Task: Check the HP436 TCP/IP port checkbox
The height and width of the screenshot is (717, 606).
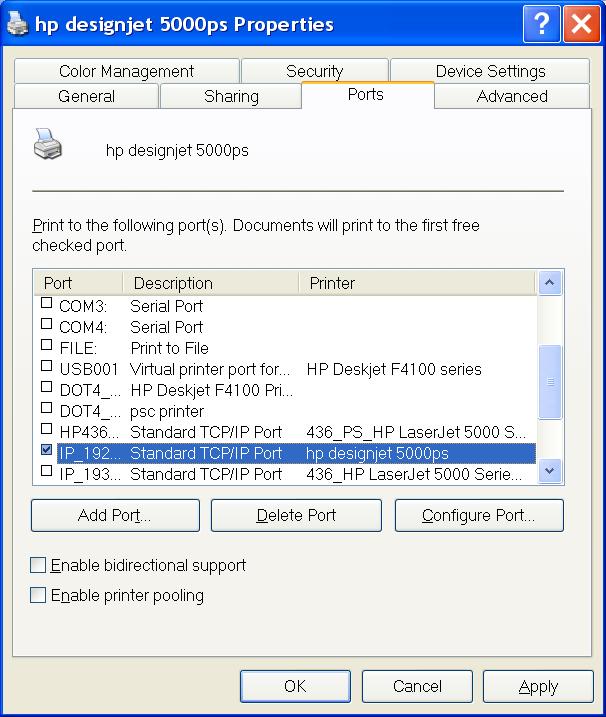Action: coord(46,429)
